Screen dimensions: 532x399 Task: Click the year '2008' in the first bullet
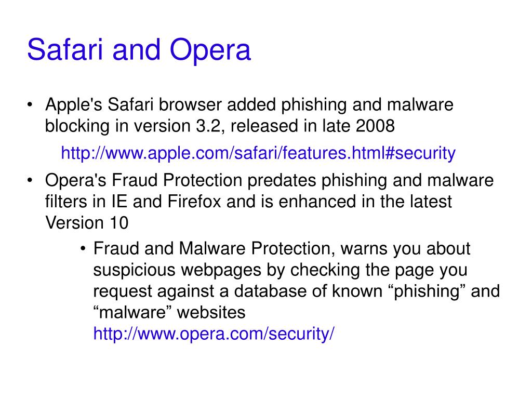[375, 126]
